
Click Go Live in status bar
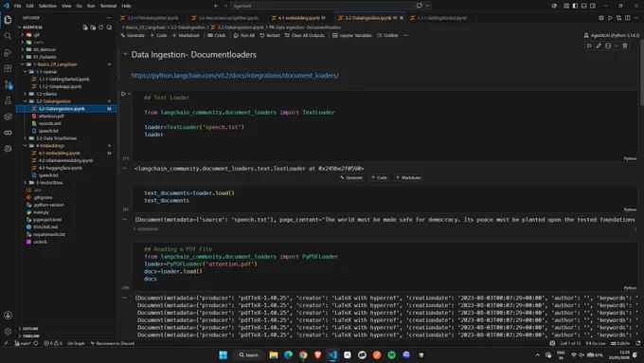click(596, 343)
